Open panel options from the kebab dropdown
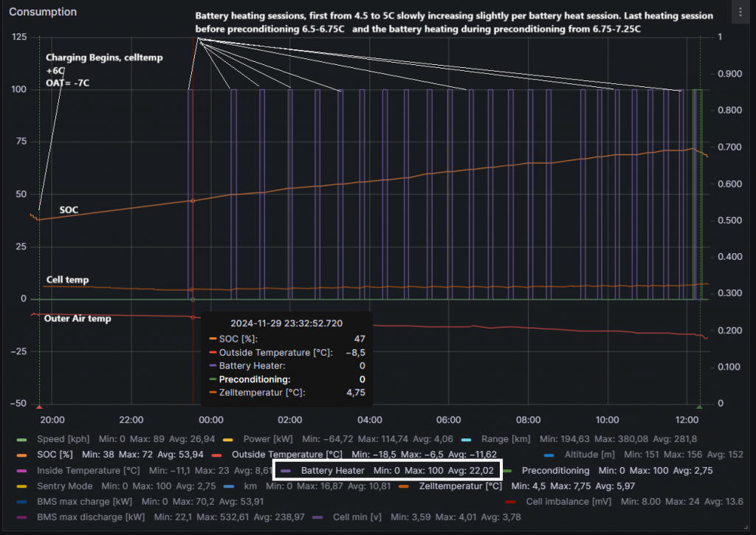The image size is (756, 535). [x=741, y=10]
